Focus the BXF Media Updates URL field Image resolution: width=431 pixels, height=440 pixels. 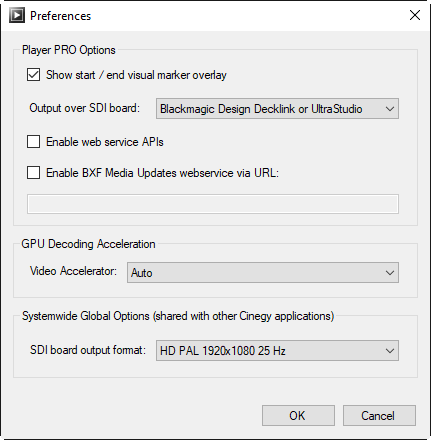pos(213,204)
